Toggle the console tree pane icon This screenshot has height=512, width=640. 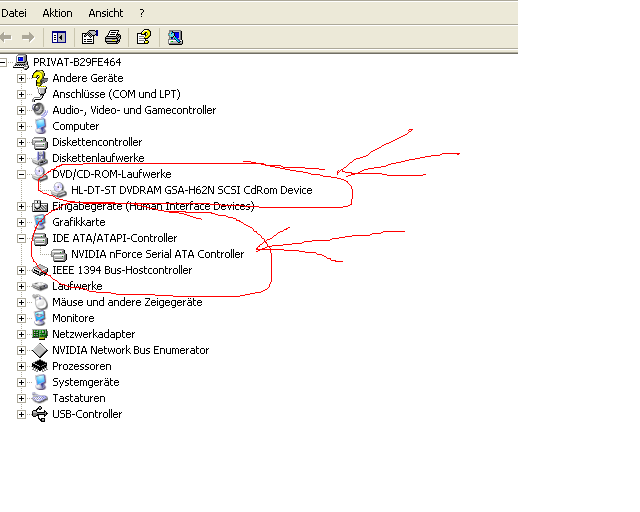[x=58, y=37]
